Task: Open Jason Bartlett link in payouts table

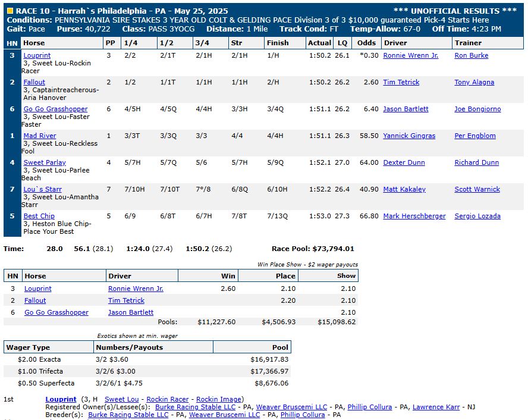Action: click(130, 312)
